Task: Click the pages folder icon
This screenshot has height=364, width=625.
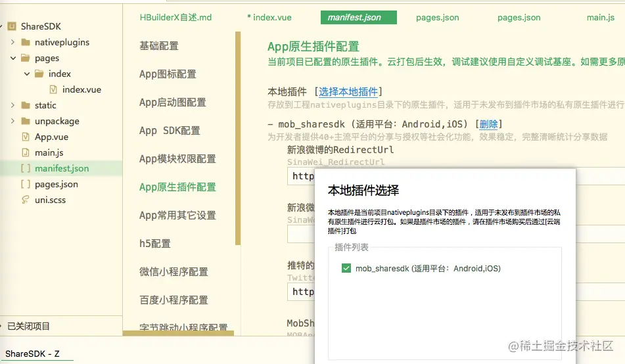Action: [x=26, y=58]
